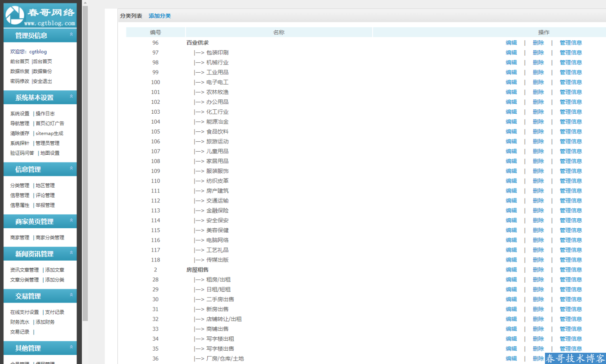Collapse the 管理员信息 panel
Viewport: 606px width, 364px height.
(71, 35)
